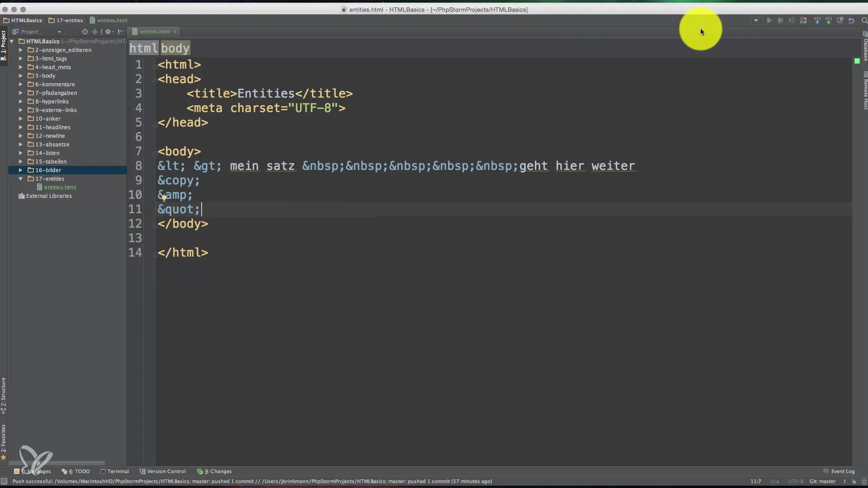868x488 pixels.
Task: Collapse the HTMLBasics project root
Action: click(x=12, y=41)
